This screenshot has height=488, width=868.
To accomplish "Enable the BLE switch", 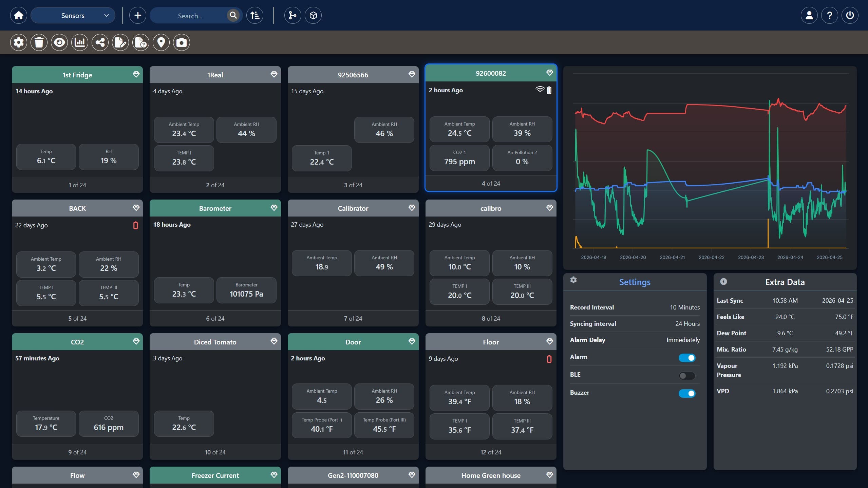I will [x=687, y=376].
